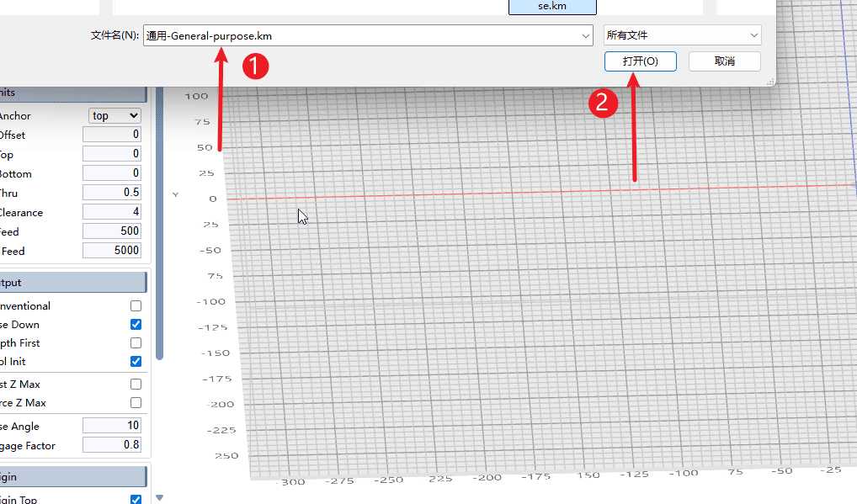The height and width of the screenshot is (504, 857).
Task: Enable the Conventional checkbox
Action: pos(136,306)
